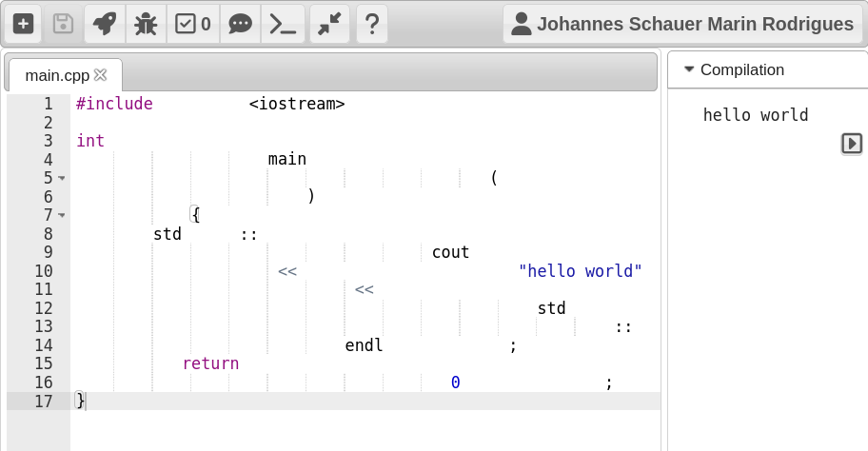Open the console terminal icon

coord(283,24)
